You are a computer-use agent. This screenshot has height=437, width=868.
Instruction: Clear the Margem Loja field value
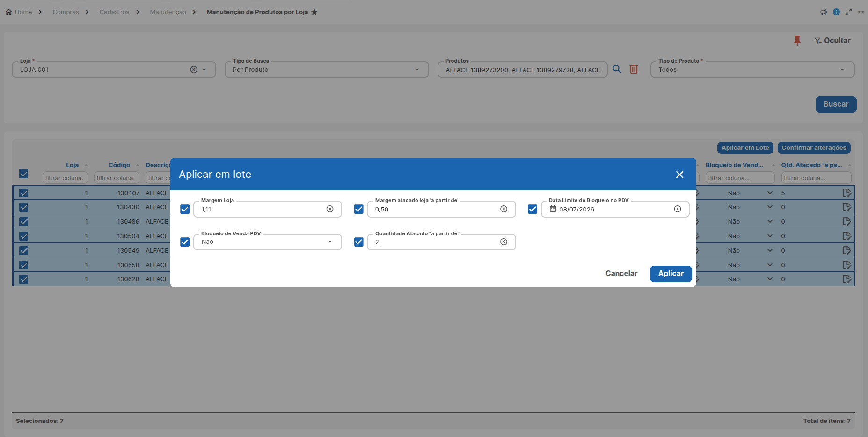pos(330,209)
